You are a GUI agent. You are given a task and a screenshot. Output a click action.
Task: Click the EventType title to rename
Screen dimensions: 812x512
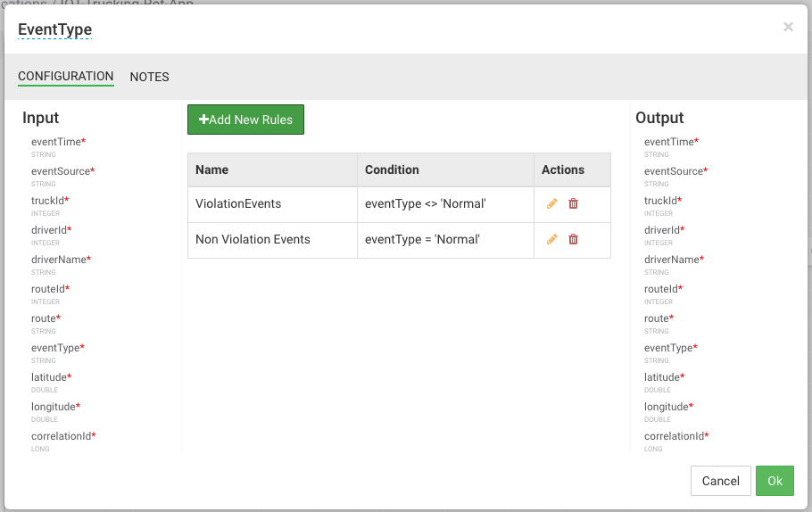(x=55, y=30)
